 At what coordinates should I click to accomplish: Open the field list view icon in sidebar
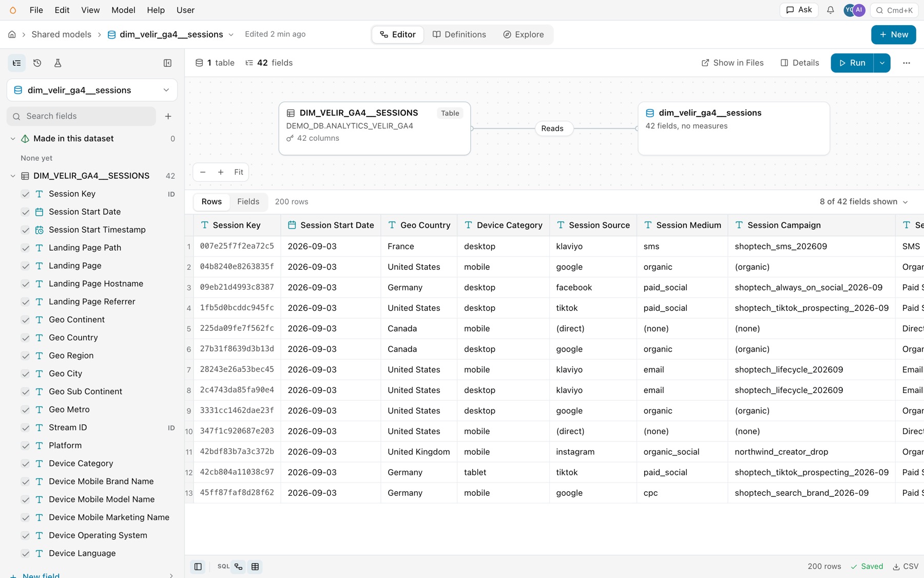point(17,63)
